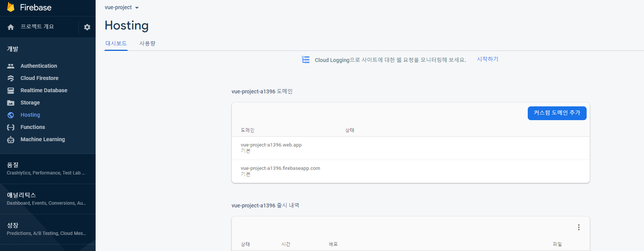Click the 파일 column header
644x251 pixels.
click(557, 244)
